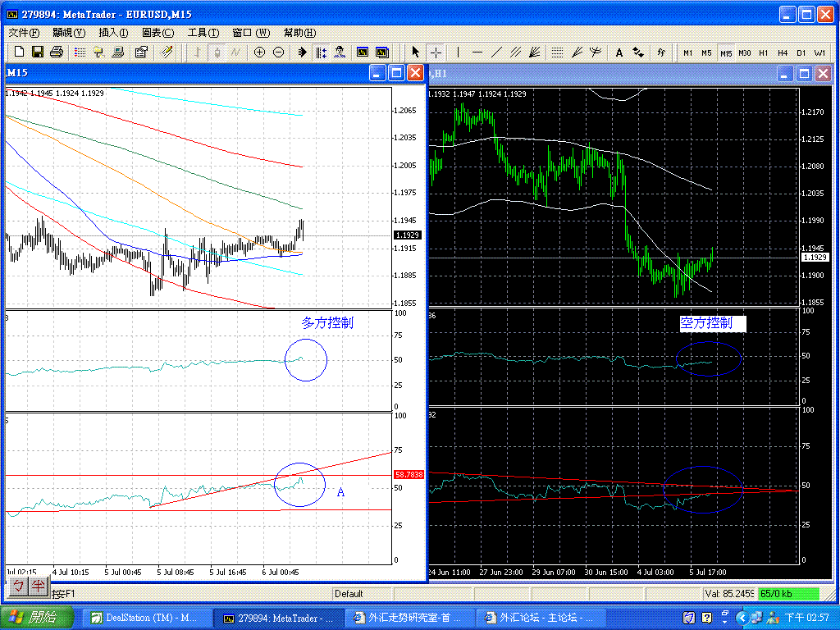Click the save floppy disk icon

(38, 52)
